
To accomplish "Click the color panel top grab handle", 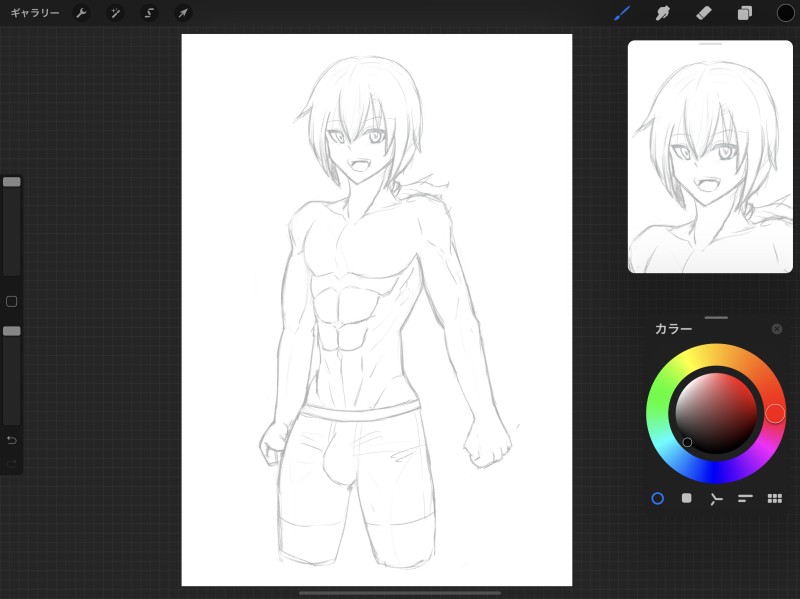I will [716, 317].
